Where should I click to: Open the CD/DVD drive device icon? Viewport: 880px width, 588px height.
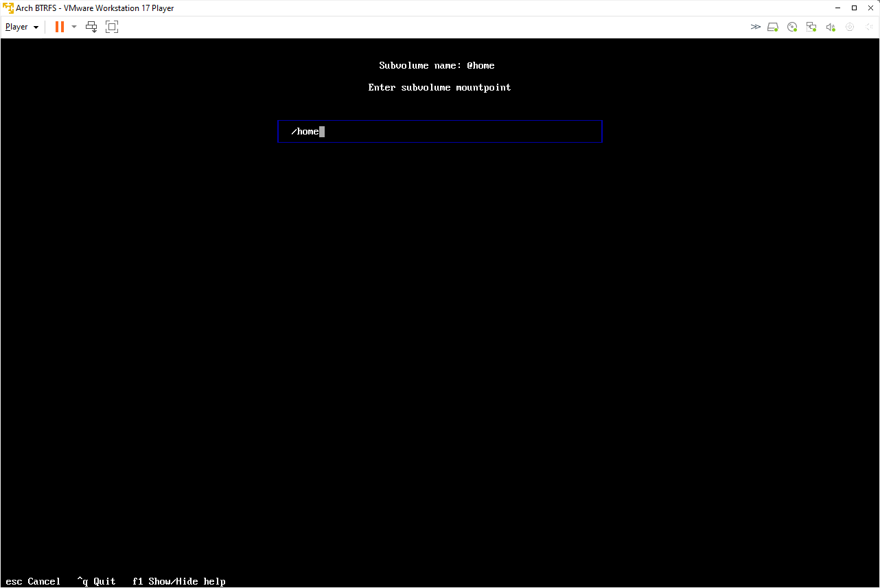792,27
